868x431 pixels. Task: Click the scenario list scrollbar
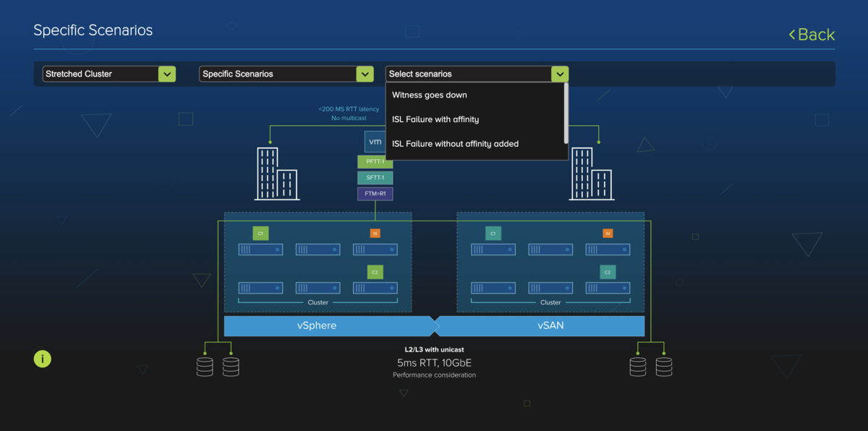(x=566, y=112)
